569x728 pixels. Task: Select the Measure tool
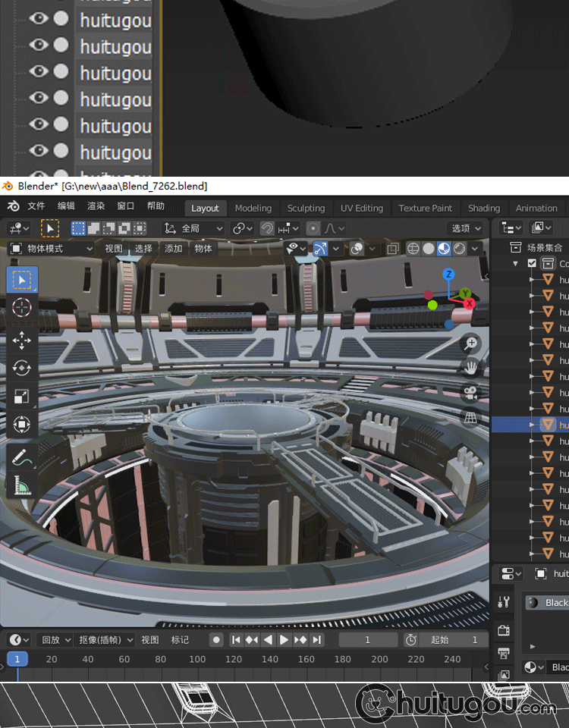coord(22,485)
